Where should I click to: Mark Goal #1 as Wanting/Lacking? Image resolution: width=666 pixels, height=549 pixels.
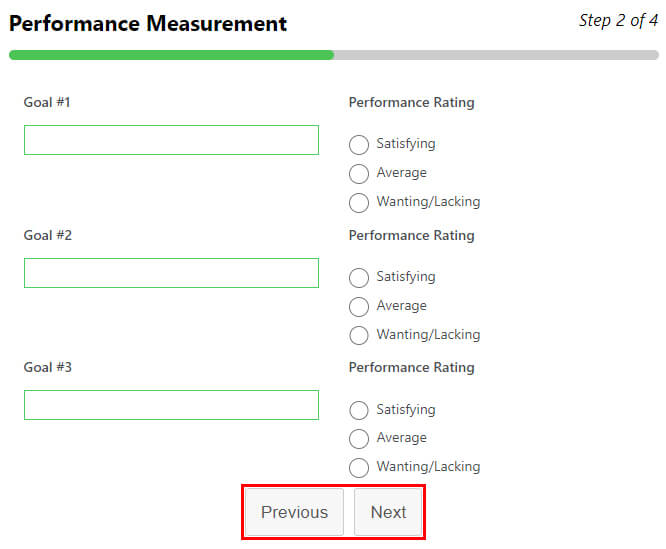[x=359, y=203]
